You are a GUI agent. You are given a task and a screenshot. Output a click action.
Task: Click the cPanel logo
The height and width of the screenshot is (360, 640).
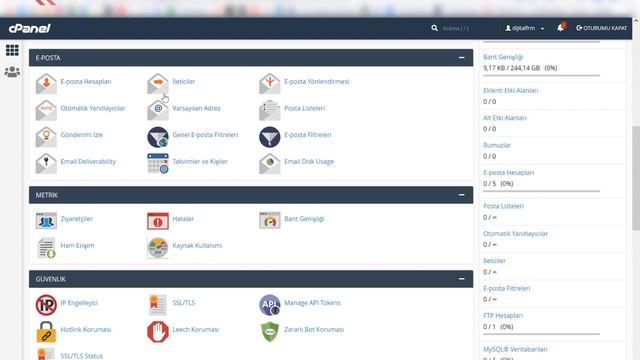pos(29,28)
